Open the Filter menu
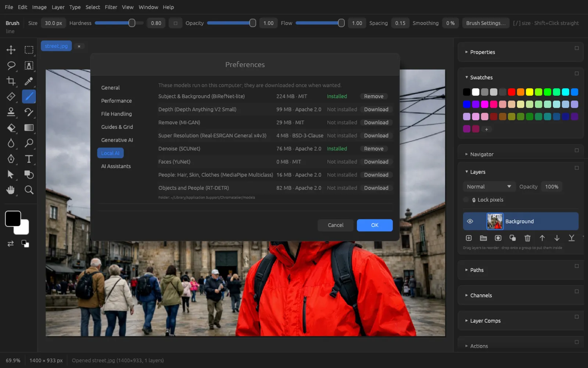Image resolution: width=588 pixels, height=368 pixels. [111, 7]
